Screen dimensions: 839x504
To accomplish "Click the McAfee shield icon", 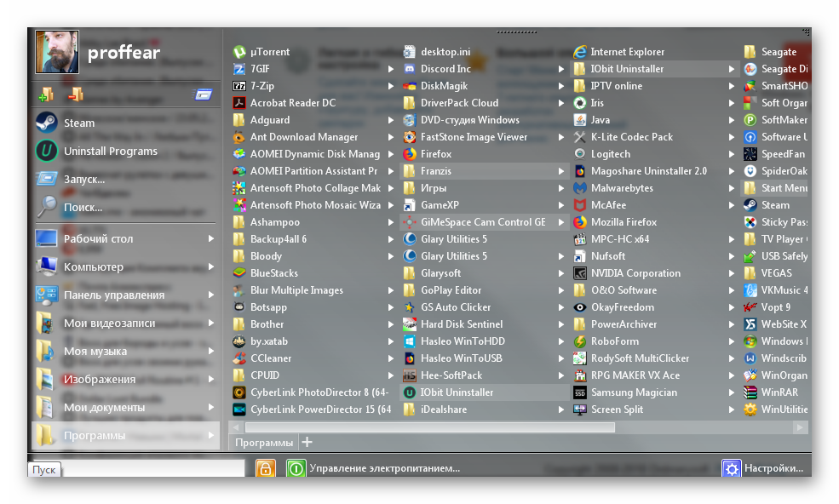I will [x=579, y=205].
